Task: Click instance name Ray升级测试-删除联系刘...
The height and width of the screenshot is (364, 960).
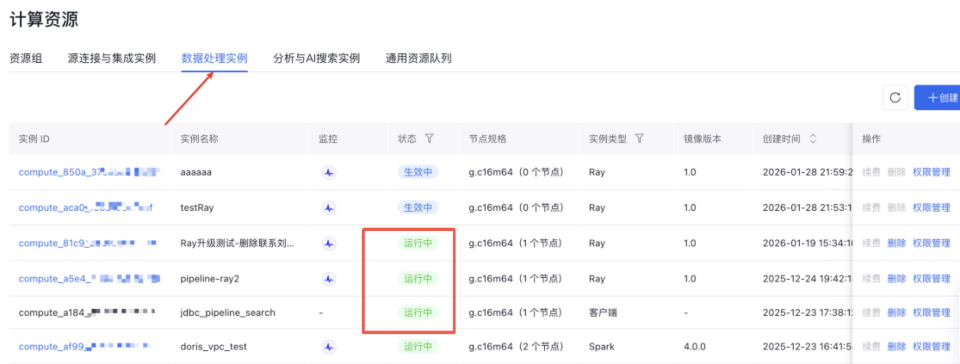Action: point(238,243)
